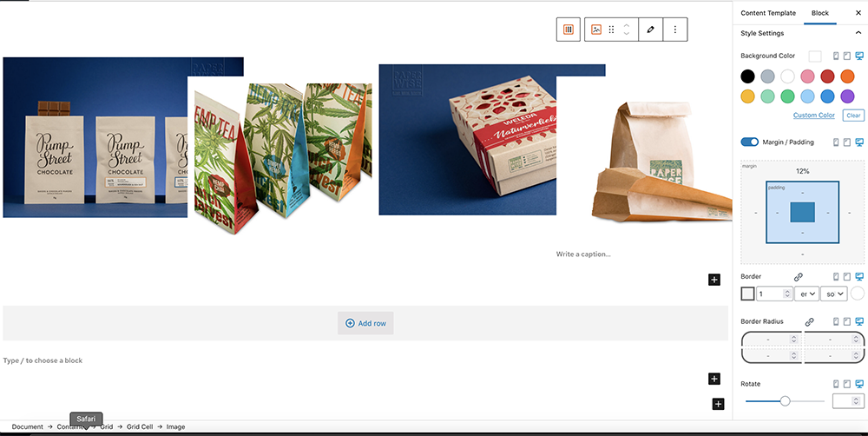
Task: Select the parent Grid block icon
Action: click(568, 30)
